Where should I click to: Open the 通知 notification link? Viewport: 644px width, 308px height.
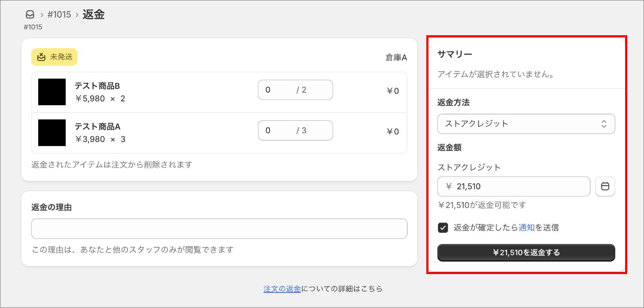click(x=526, y=228)
